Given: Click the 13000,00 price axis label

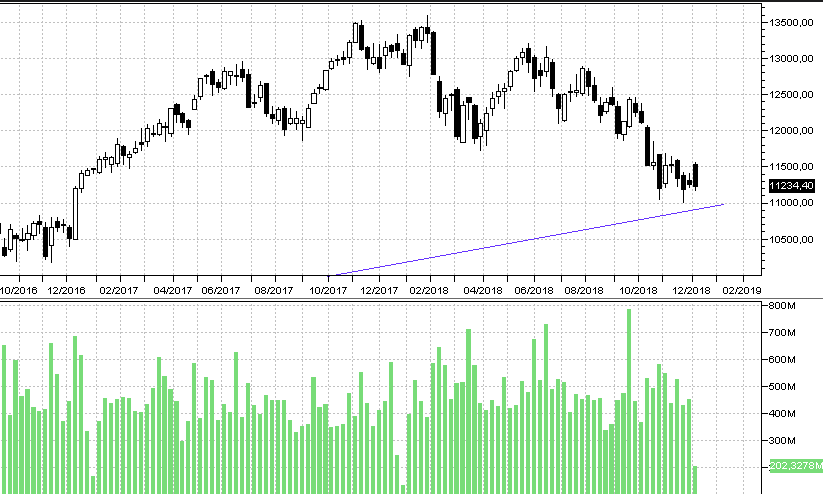Looking at the screenshot, I should click(791, 59).
